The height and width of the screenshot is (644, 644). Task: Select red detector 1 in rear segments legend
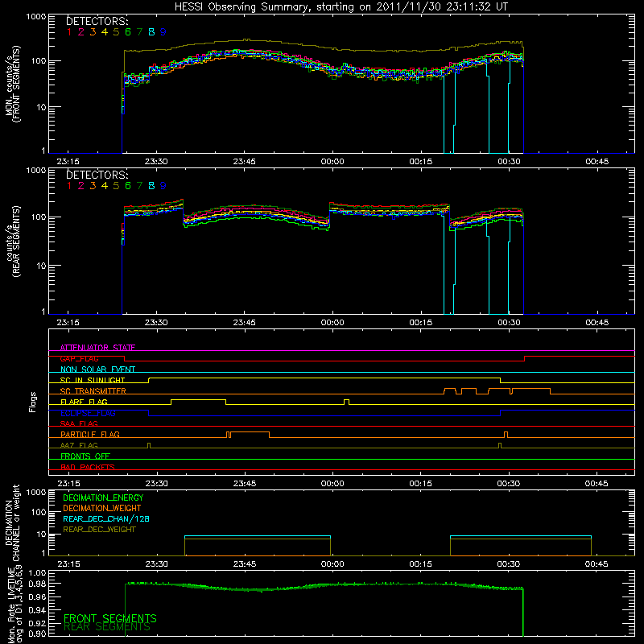(x=69, y=186)
